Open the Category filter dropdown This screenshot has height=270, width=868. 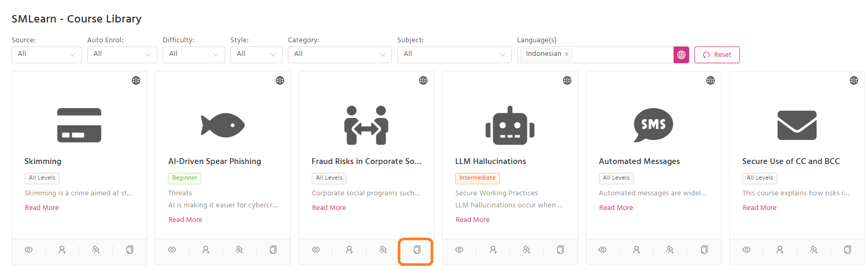[339, 54]
